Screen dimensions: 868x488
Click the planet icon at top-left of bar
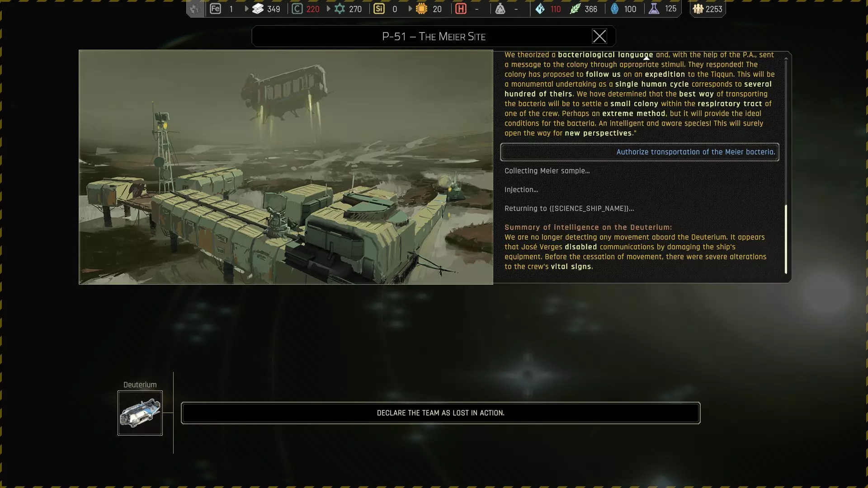coord(195,9)
